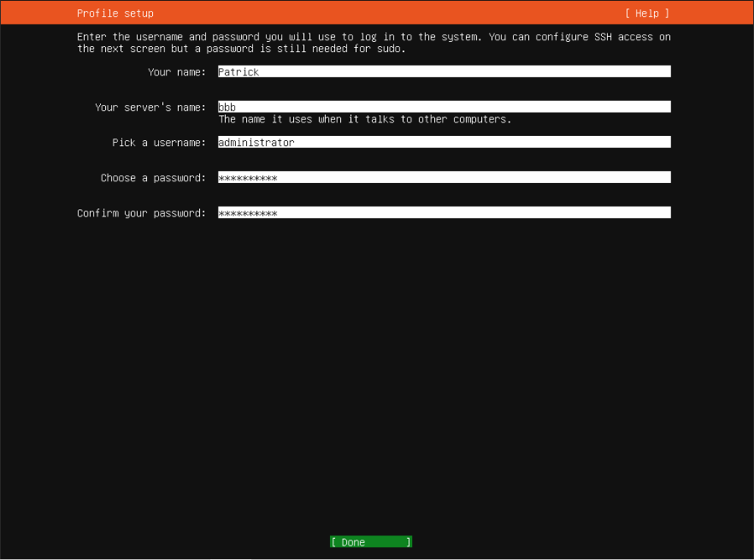754x560 pixels.
Task: Focus the Your name input field
Action: tap(444, 72)
